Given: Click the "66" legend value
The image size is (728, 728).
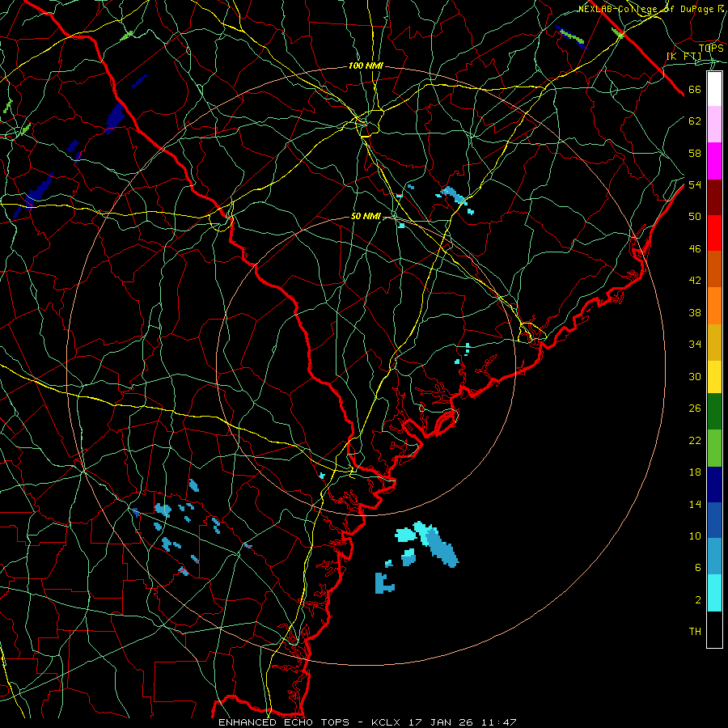Looking at the screenshot, I should point(695,90).
